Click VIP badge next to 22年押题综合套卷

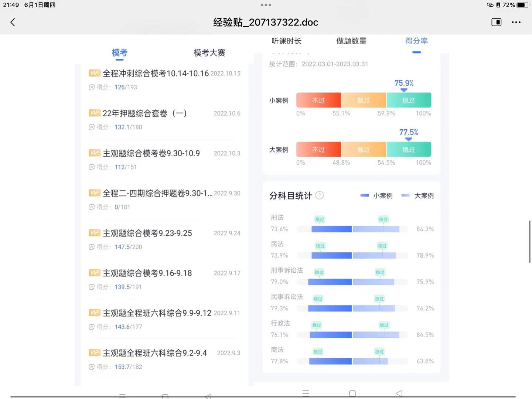pyautogui.click(x=95, y=113)
